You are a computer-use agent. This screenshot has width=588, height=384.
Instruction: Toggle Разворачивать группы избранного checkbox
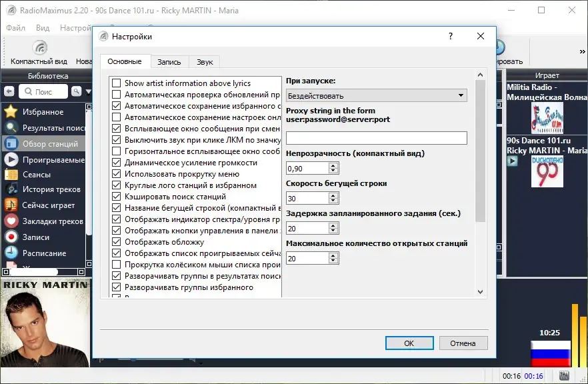[x=116, y=287]
